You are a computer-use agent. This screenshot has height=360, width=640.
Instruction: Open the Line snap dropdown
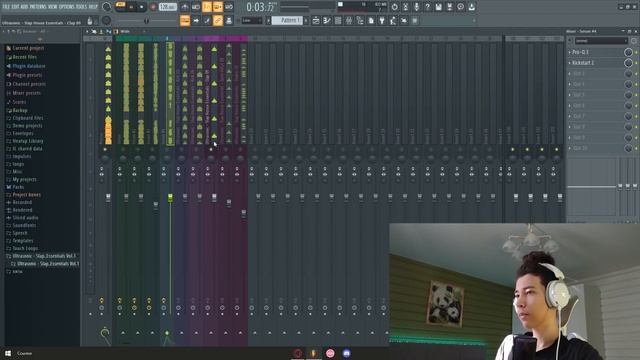click(x=252, y=20)
